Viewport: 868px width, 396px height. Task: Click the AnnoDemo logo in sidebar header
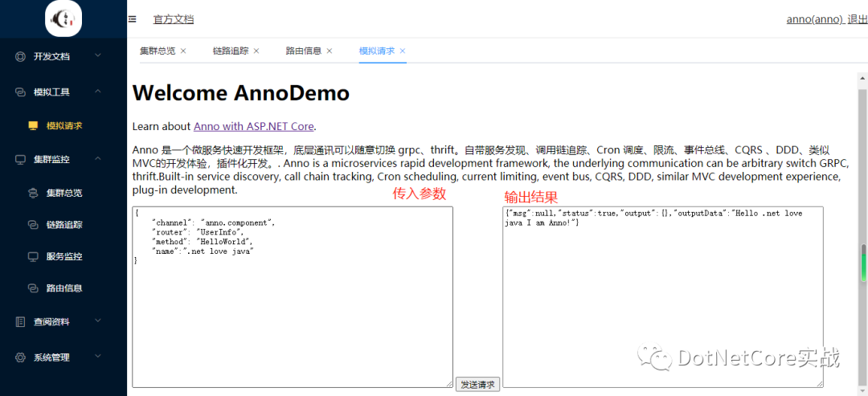click(63, 18)
